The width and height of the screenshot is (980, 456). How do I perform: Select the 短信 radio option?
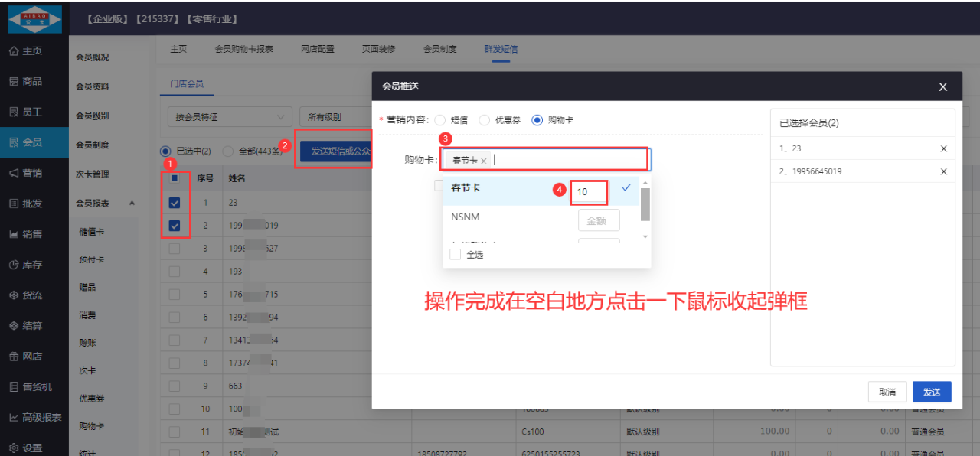pos(439,120)
